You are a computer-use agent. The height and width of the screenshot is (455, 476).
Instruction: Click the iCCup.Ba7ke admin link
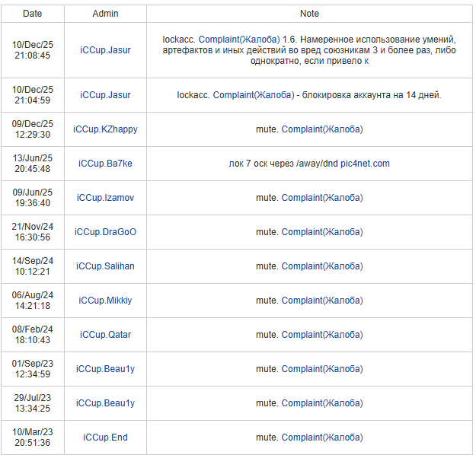tap(105, 164)
